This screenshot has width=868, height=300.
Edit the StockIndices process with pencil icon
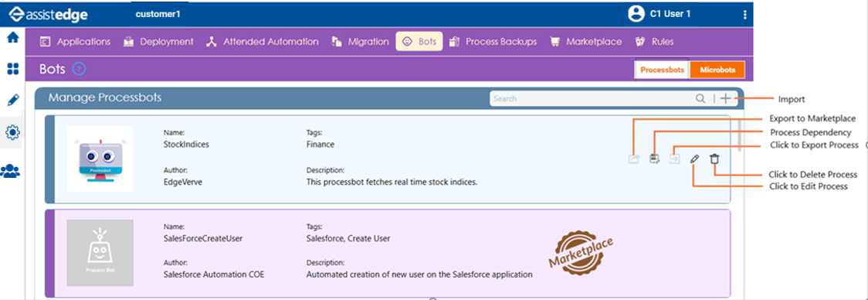coord(694,159)
